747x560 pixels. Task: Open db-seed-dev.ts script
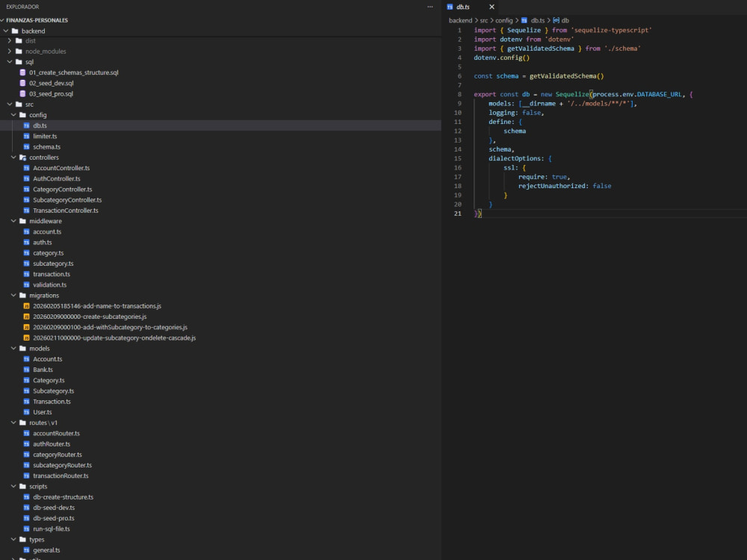(54, 508)
